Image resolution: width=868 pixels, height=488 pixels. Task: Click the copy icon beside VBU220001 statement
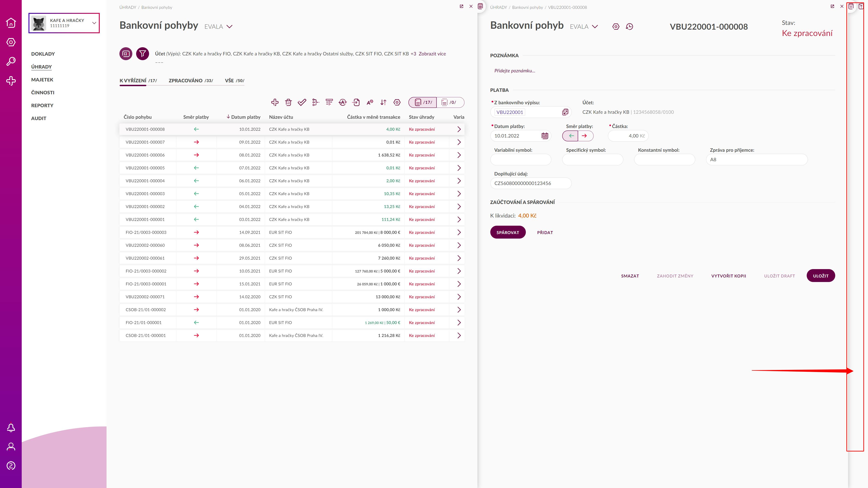565,112
